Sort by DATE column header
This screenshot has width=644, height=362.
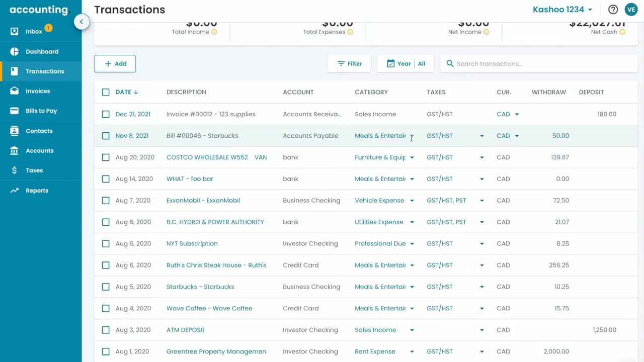click(x=127, y=92)
